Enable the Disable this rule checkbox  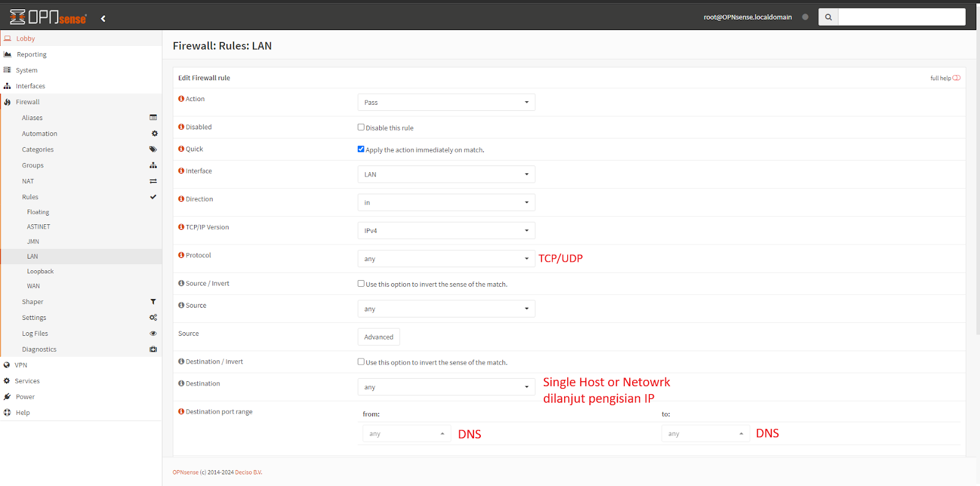click(x=361, y=127)
